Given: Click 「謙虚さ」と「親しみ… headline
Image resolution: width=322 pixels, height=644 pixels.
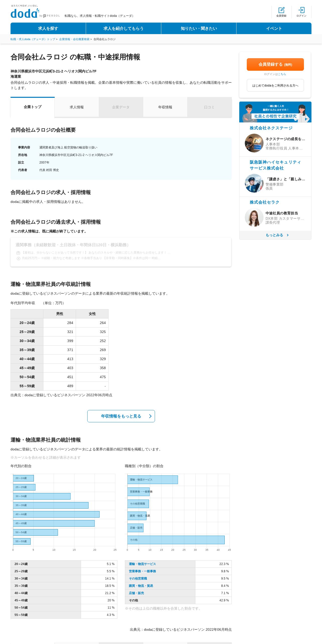Looking at the screenshot, I should point(285,179).
